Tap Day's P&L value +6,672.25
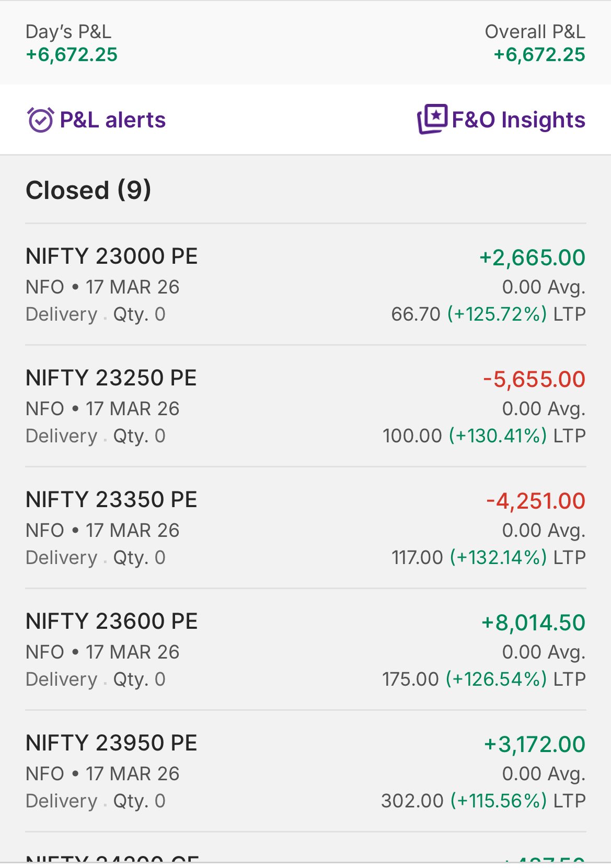611x868 pixels. tap(72, 55)
